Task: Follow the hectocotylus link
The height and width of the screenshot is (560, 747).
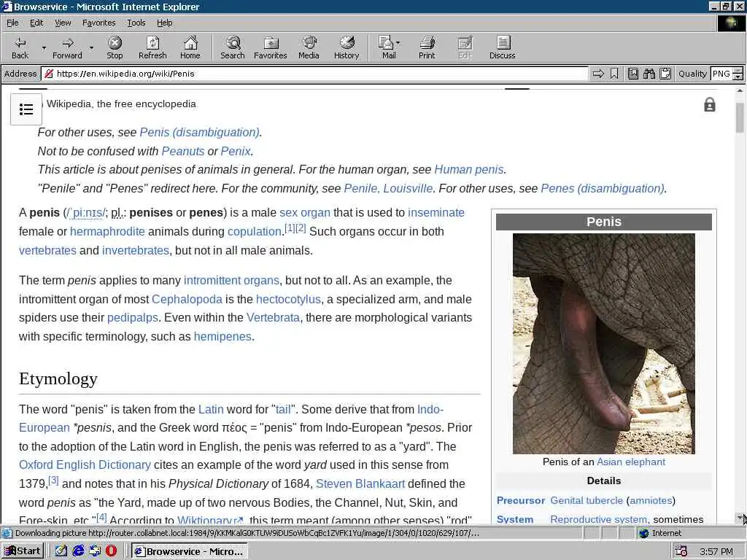Action: [x=288, y=299]
